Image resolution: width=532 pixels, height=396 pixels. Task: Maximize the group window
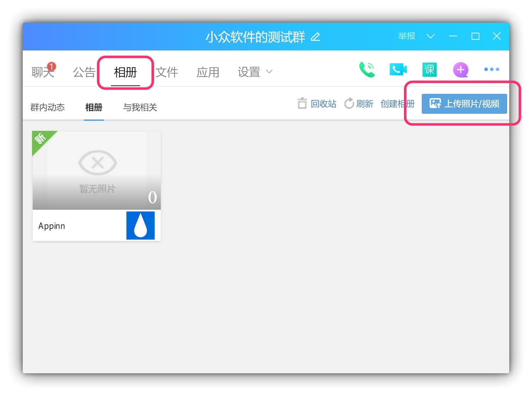[475, 36]
